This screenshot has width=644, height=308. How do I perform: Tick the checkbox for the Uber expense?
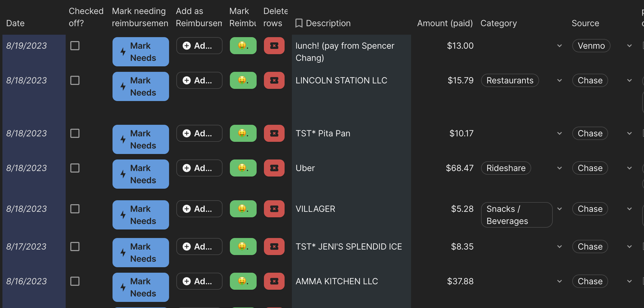click(x=75, y=168)
